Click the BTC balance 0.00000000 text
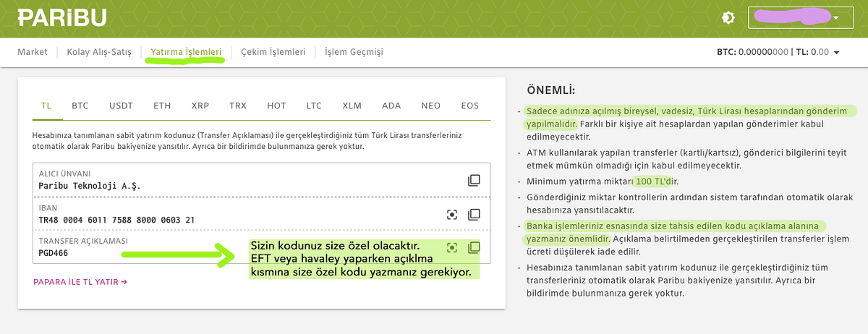 pyautogui.click(x=762, y=52)
